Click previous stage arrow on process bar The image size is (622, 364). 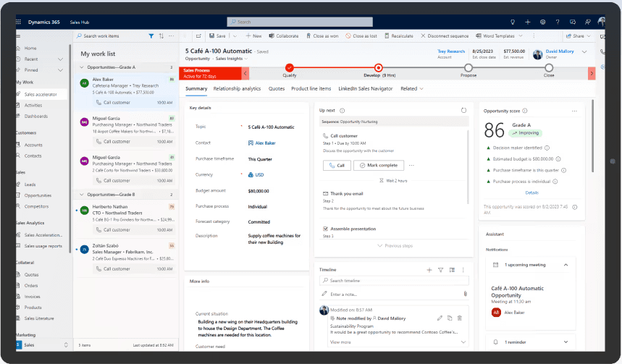point(245,73)
